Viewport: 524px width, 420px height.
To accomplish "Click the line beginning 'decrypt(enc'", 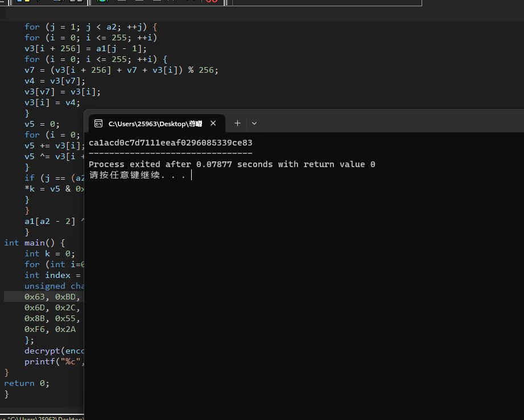I will [54, 351].
